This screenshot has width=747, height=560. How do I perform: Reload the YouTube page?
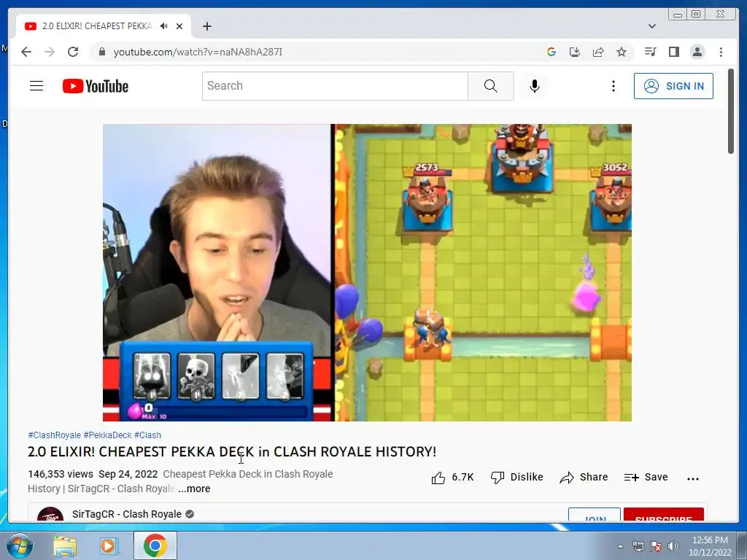coord(73,52)
